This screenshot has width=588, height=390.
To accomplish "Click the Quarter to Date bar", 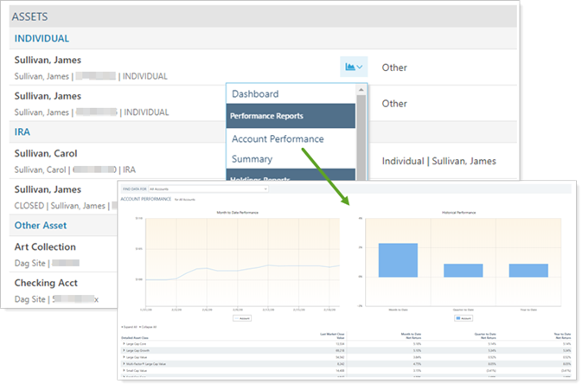I will tap(463, 270).
